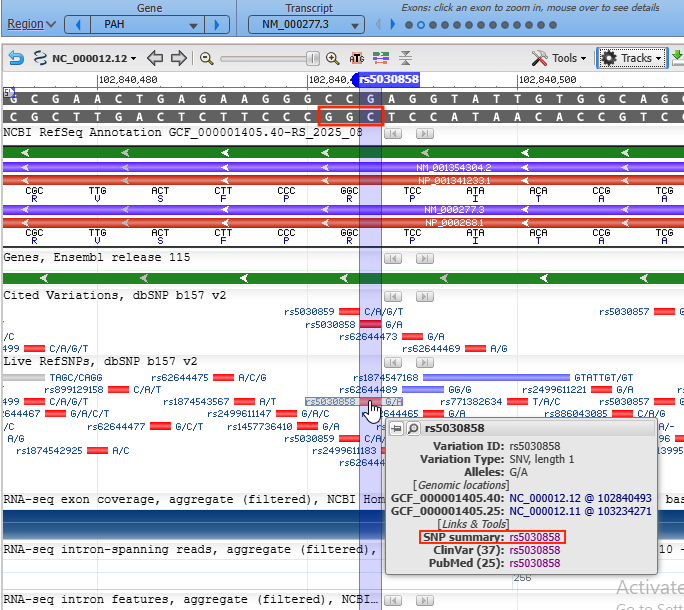Image resolution: width=684 pixels, height=610 pixels.
Task: Jump to next feature in RNA-seq intron features track
Action: click(425, 601)
